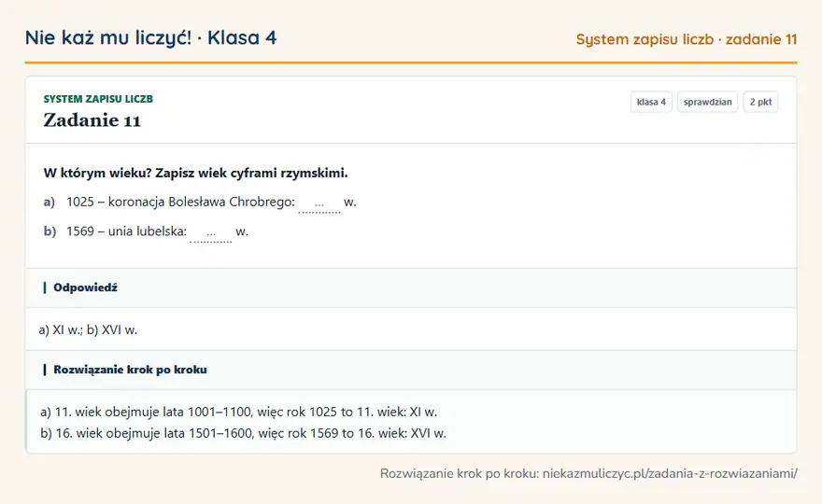Screen dimensions: 822x504
Task: Click solution line b) about years 1501–1600
Action: point(243,433)
